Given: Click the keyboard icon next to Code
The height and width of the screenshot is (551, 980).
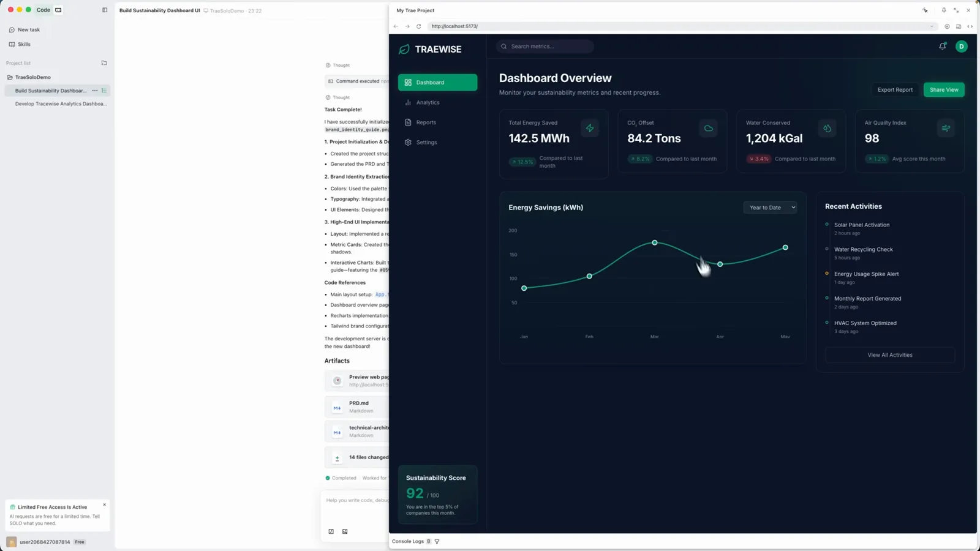Looking at the screenshot, I should pos(58,10).
